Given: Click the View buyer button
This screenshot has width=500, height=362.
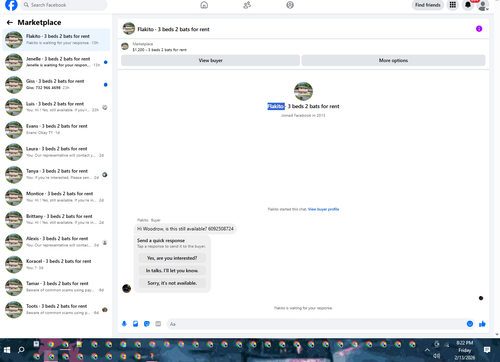Looking at the screenshot, I should coord(210,60).
